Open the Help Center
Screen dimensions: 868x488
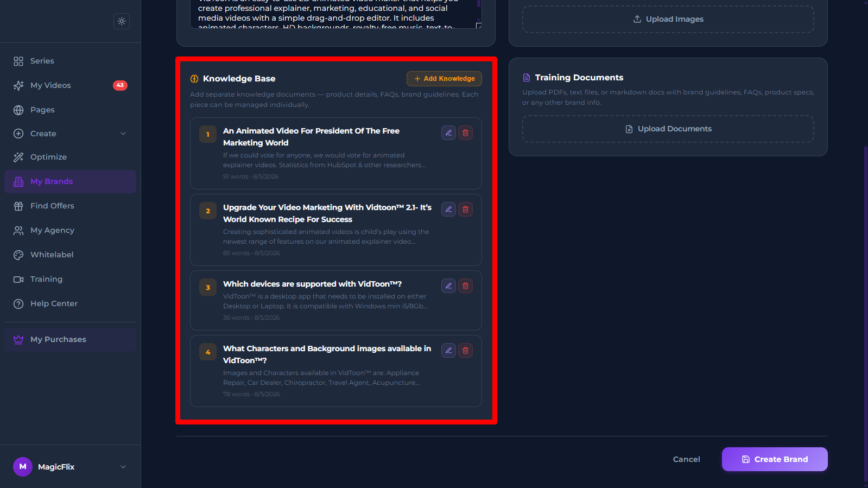point(70,303)
